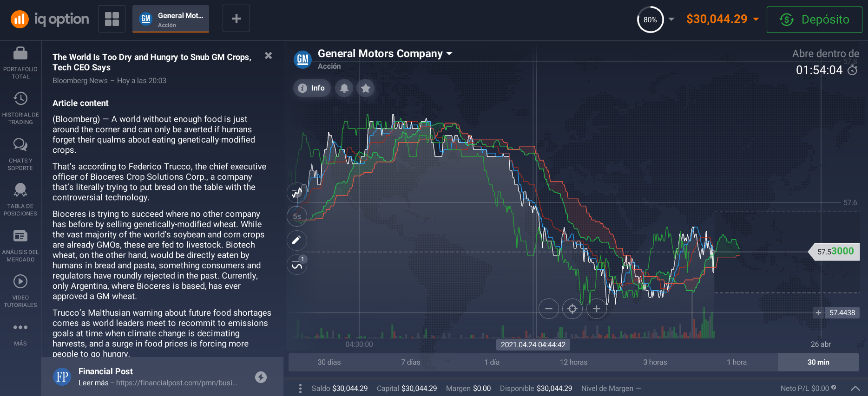Viewport: 868px width, 396px height.
Task: Open chart type selector icon
Action: (x=297, y=192)
